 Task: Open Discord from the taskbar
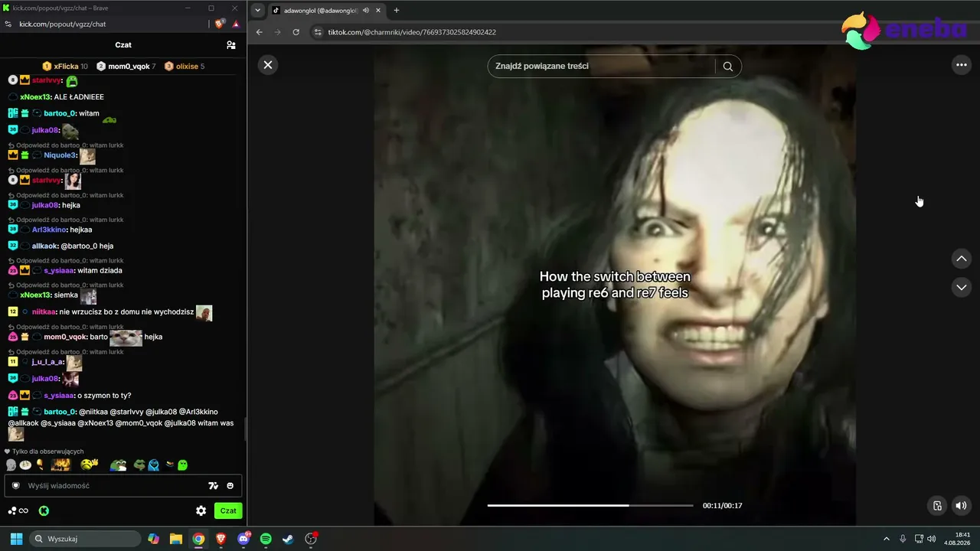(243, 539)
